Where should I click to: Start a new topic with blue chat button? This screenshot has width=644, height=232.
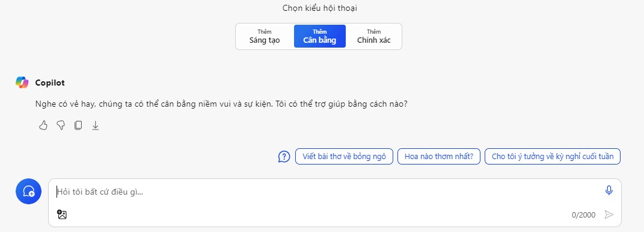(x=28, y=191)
